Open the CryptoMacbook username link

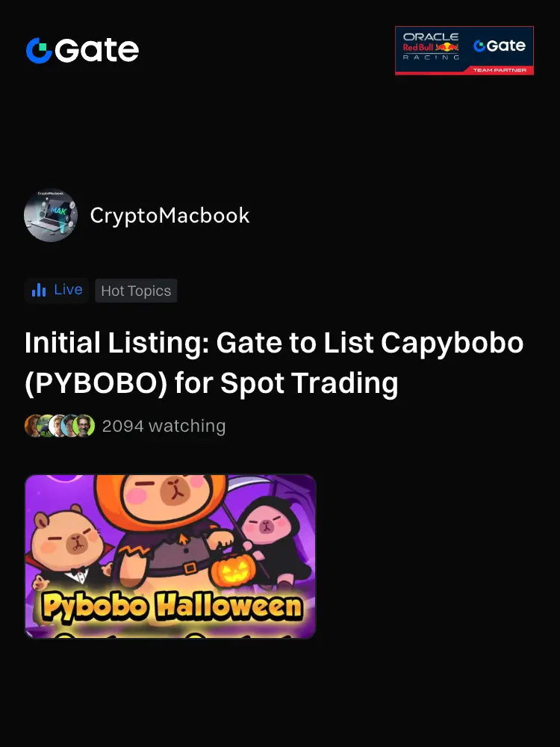pos(169,216)
